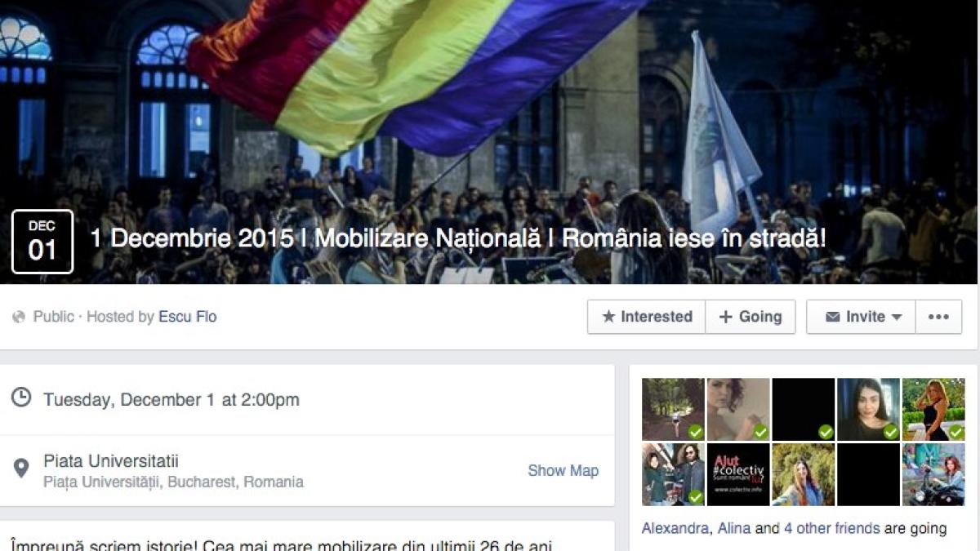Open Alexandra's profile link
The width and height of the screenshot is (980, 551).
675,528
